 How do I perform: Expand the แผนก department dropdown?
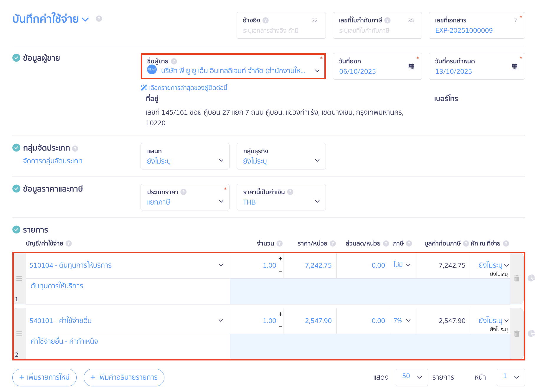point(221,161)
